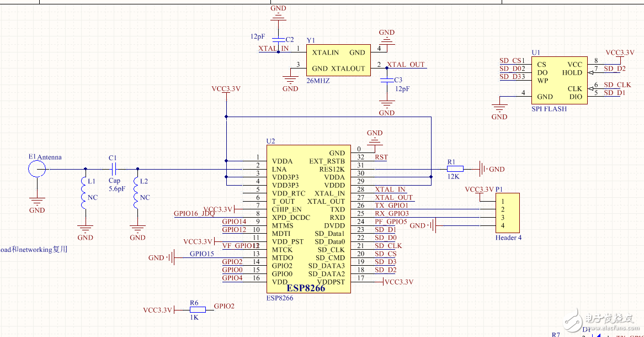Screen dimensions: 644x337
Task: Click the EXT_RSTB pin name on U2
Action: (327, 161)
